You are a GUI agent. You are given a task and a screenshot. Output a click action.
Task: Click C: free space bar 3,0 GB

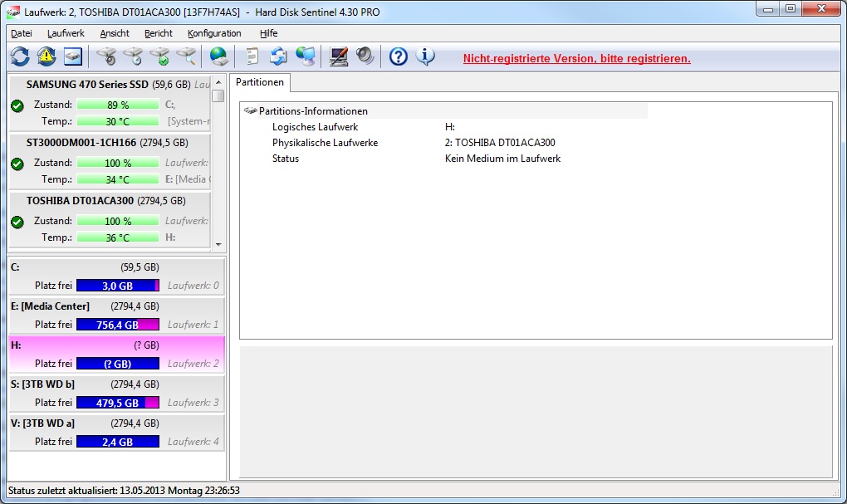pos(118,286)
